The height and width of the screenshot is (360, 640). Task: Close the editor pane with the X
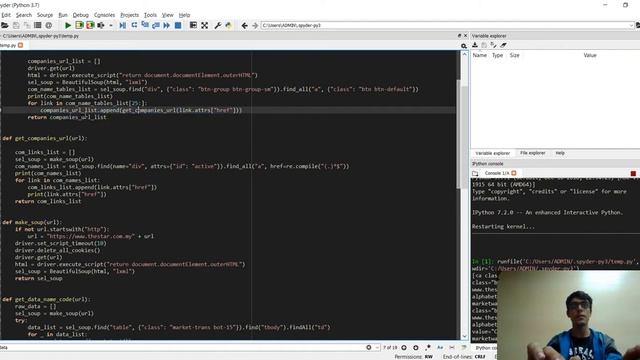pos(465,36)
